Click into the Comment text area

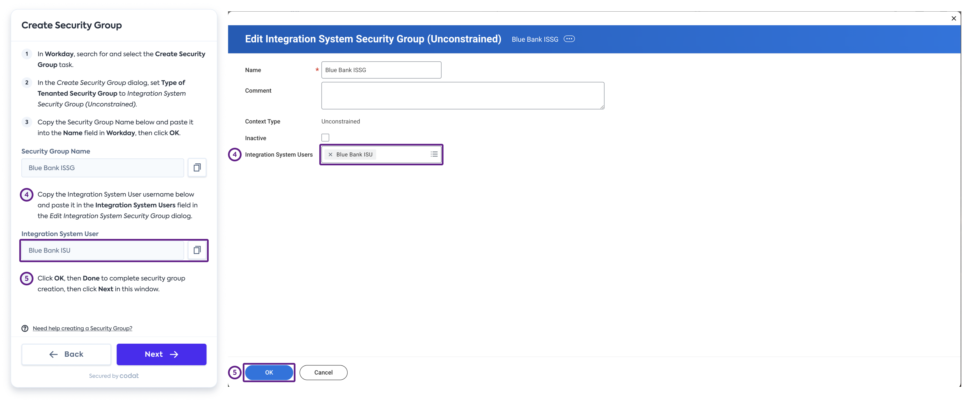coord(462,95)
